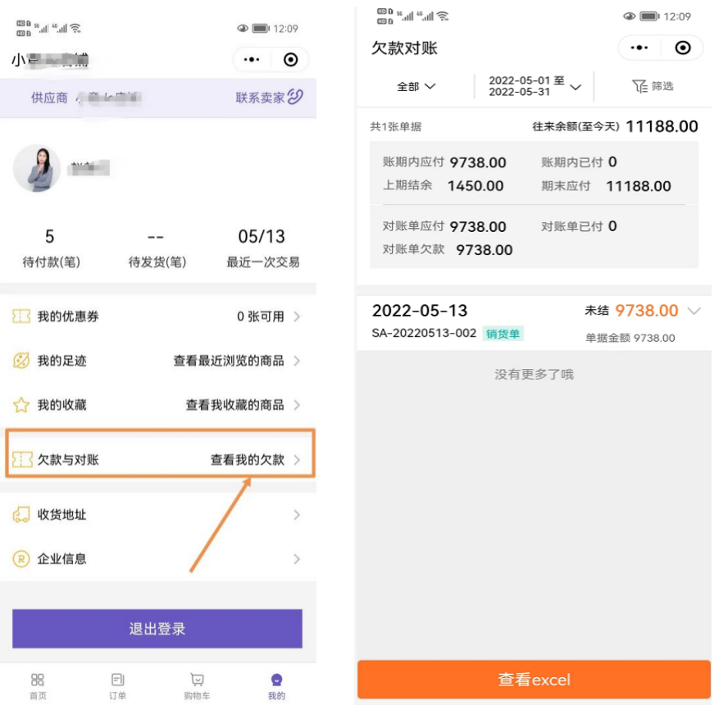Expand the 未结 9738.00 bill entry
Viewport: 728px width, 710px height.
tap(695, 311)
